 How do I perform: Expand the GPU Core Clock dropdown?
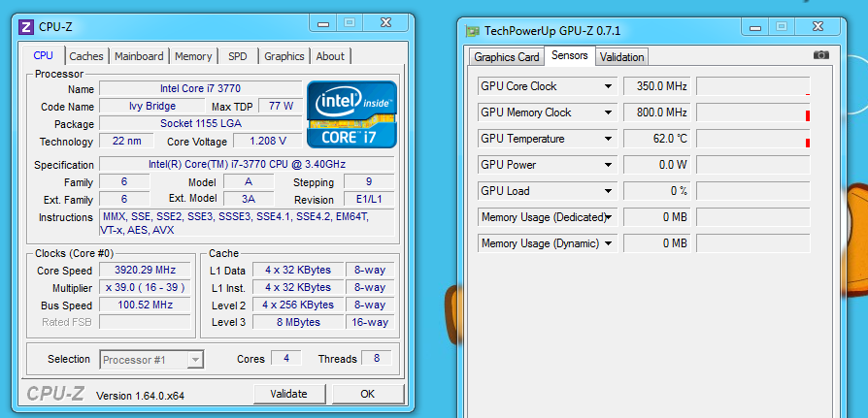click(608, 86)
